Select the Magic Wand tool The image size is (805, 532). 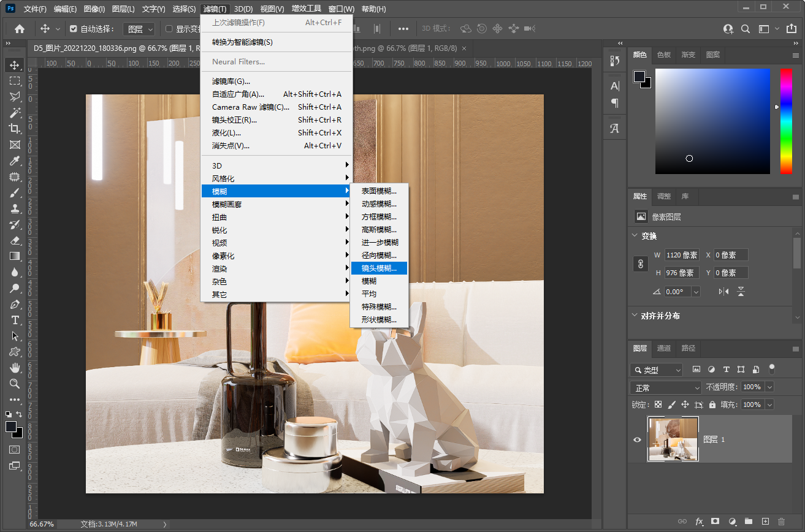click(x=15, y=113)
